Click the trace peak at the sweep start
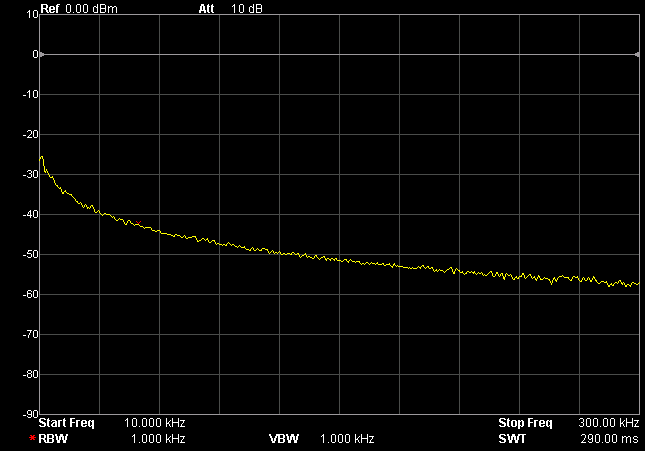 pos(42,157)
